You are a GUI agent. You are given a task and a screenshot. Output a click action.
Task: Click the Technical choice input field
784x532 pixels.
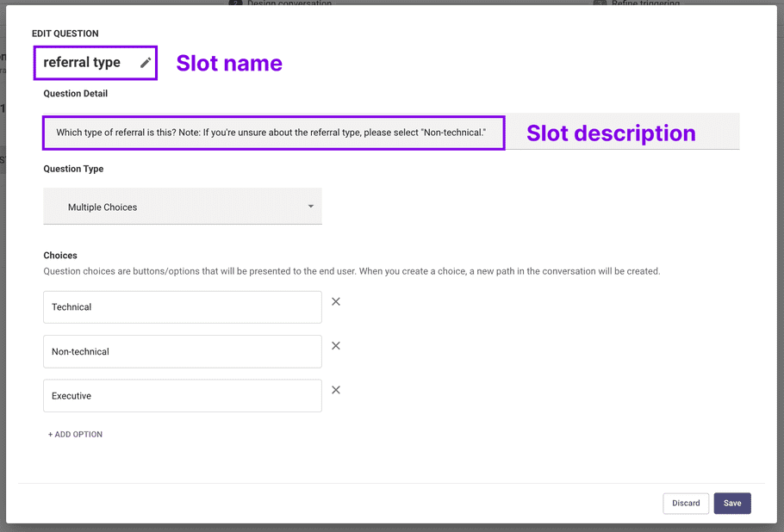pos(183,307)
